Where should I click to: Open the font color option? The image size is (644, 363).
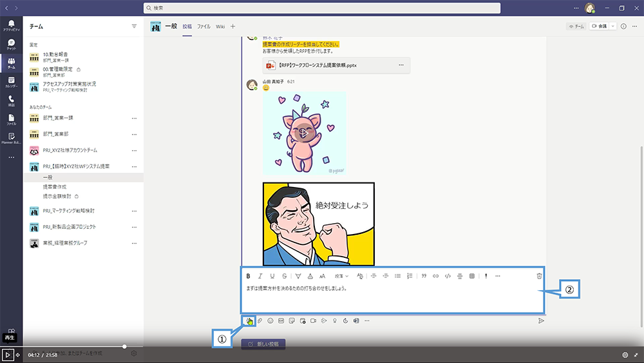(310, 276)
